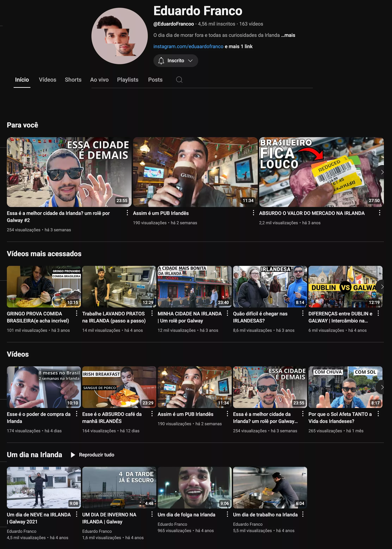
Task: Advance the Vídeos row using right chevron
Action: [x=382, y=387]
